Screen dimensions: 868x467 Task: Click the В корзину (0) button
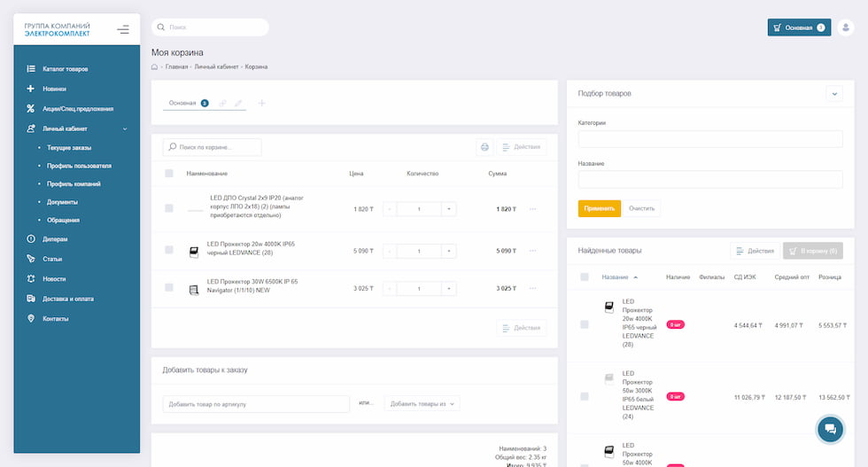coord(813,251)
